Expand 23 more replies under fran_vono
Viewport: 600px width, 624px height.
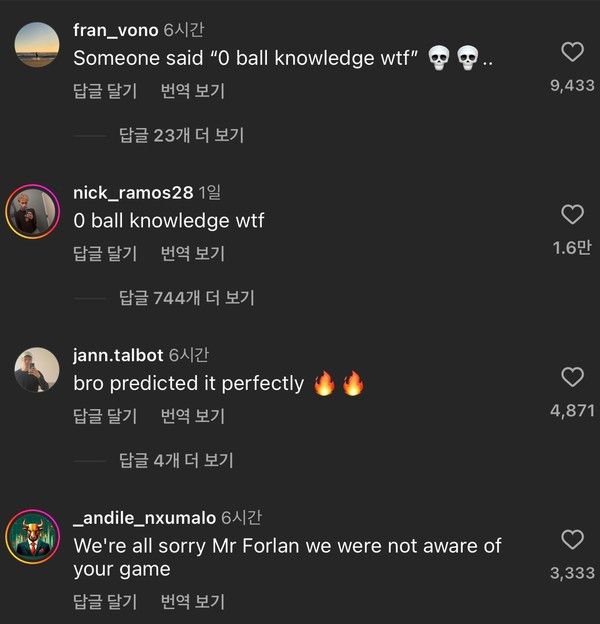pyautogui.click(x=181, y=135)
